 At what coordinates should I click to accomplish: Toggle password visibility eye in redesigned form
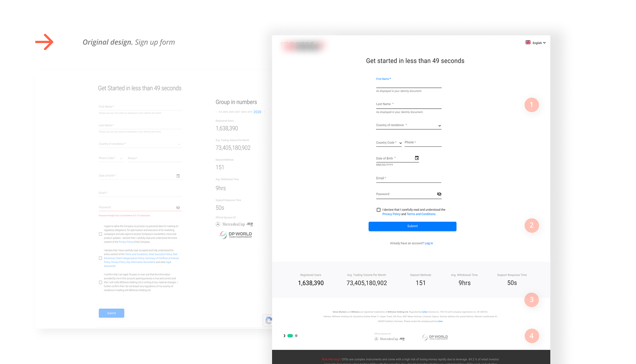pos(439,194)
